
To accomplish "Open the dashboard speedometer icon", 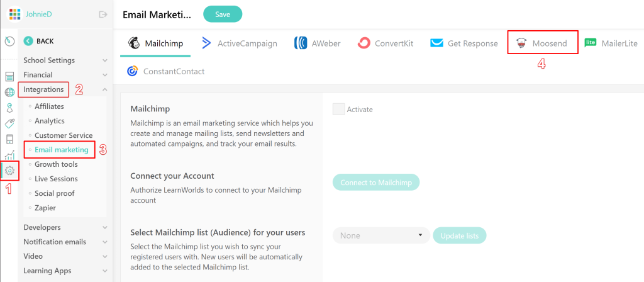I will [9, 41].
